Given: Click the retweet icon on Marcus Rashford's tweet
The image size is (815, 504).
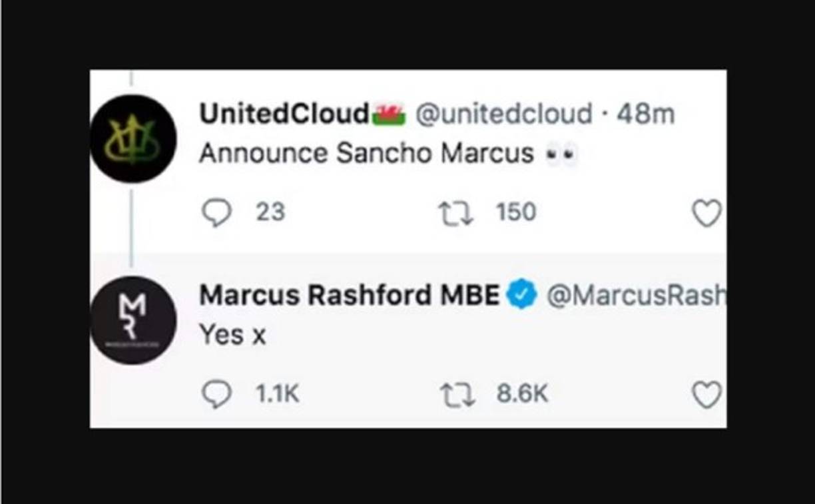Looking at the screenshot, I should [457, 392].
